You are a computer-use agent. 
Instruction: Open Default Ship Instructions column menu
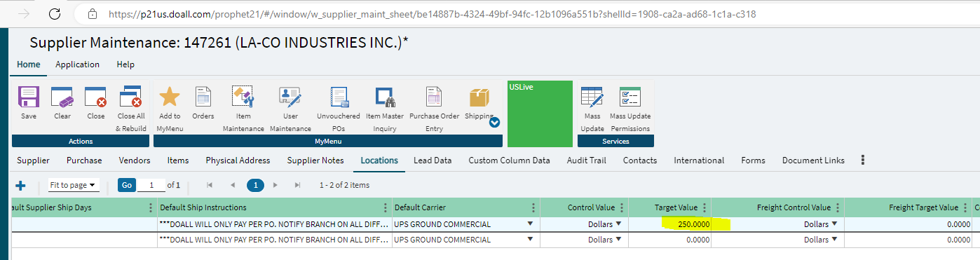pos(386,207)
